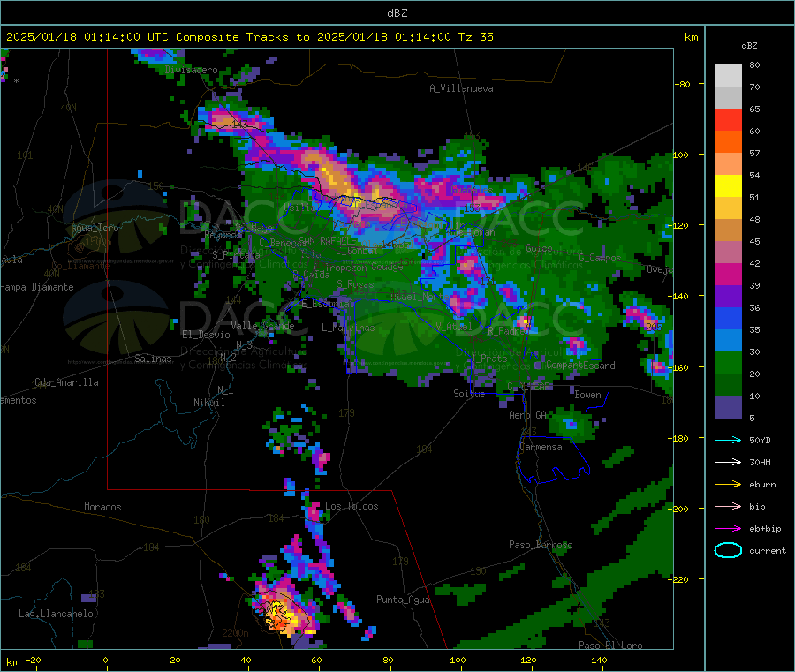Screen dimensions: 795x672
Task: Click the 'Aero_GA' map label
Action: 528,415
